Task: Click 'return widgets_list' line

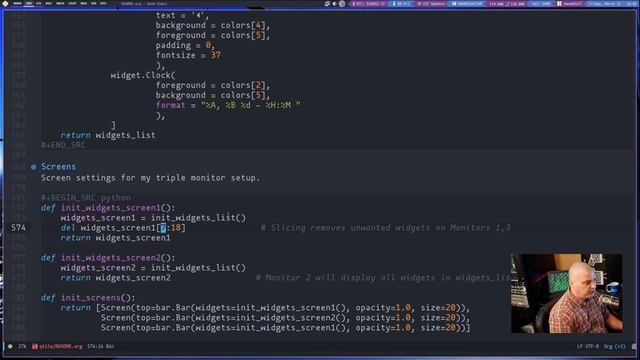Action: (108, 135)
